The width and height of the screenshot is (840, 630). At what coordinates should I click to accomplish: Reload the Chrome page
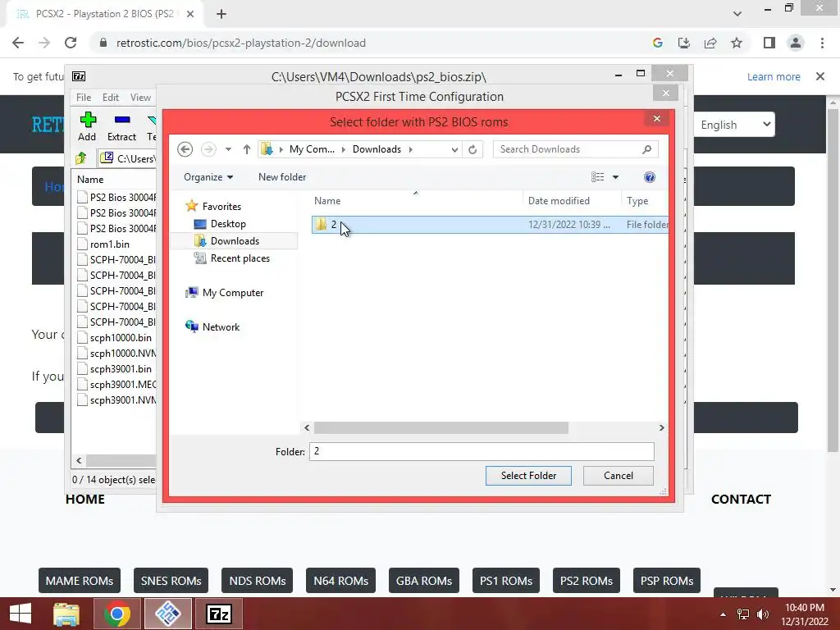pyautogui.click(x=71, y=43)
